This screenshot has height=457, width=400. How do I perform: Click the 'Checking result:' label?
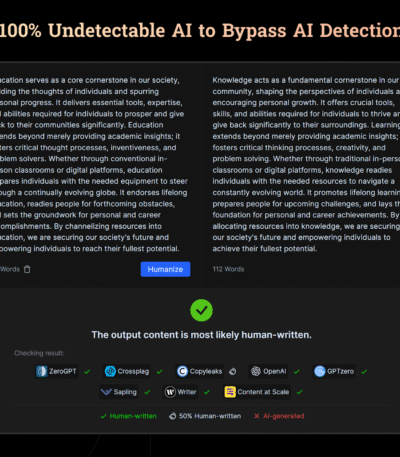click(39, 353)
